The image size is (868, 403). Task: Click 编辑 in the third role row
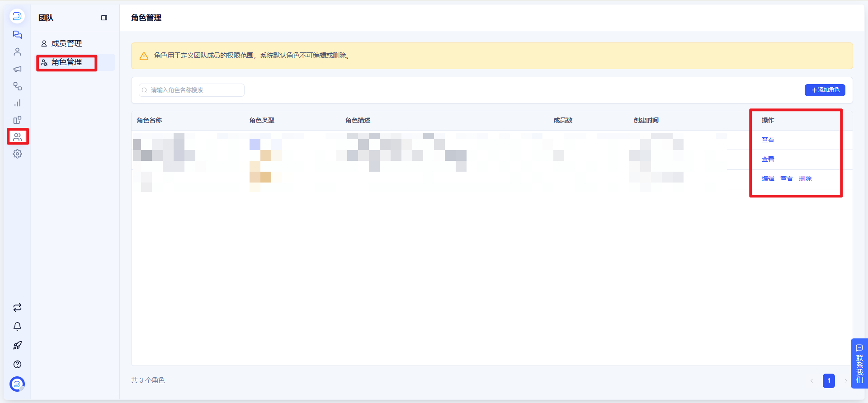768,178
